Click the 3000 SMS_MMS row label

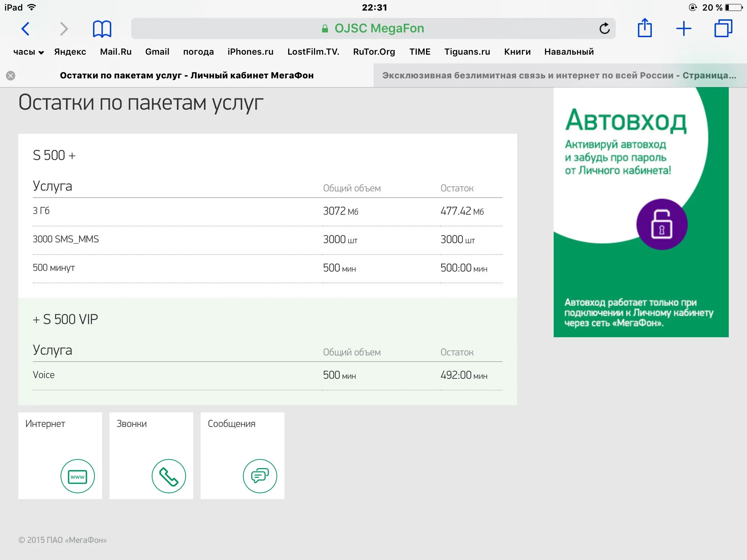click(66, 239)
